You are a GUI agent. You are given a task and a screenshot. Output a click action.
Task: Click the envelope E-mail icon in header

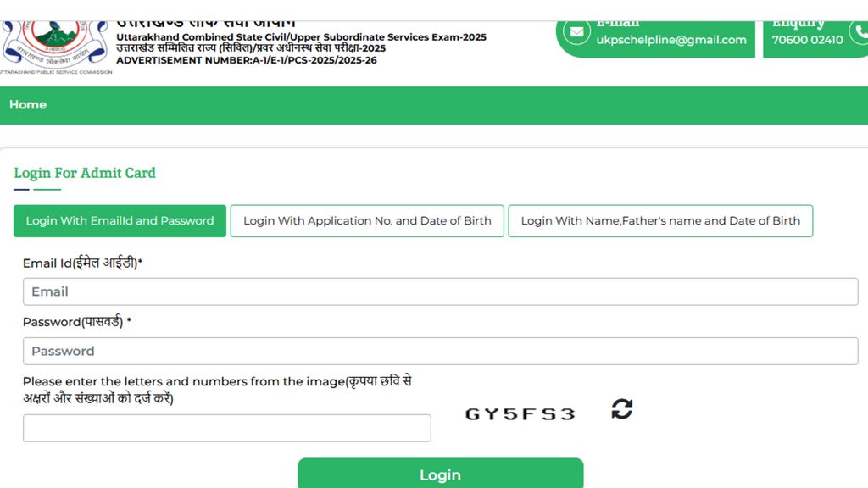tap(576, 32)
